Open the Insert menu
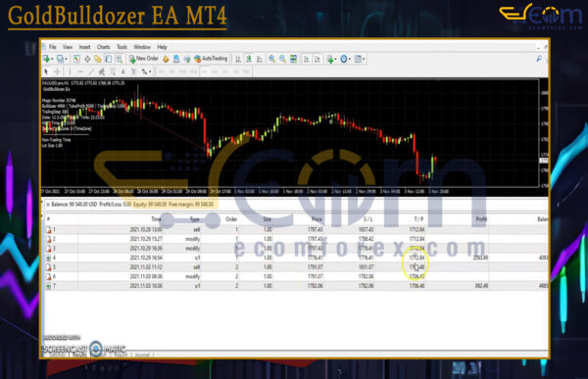The height and width of the screenshot is (379, 588). (x=84, y=47)
